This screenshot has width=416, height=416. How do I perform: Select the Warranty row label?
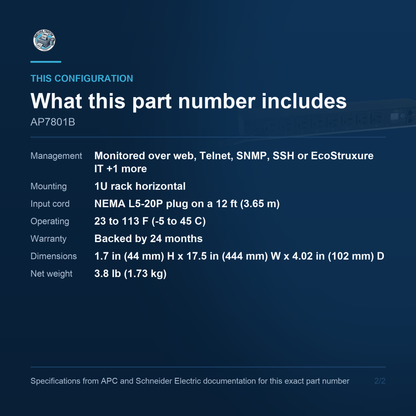49,239
